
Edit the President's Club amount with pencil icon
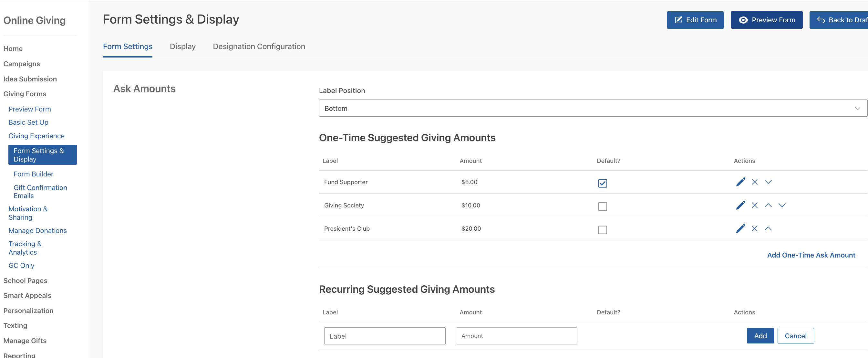pos(740,228)
